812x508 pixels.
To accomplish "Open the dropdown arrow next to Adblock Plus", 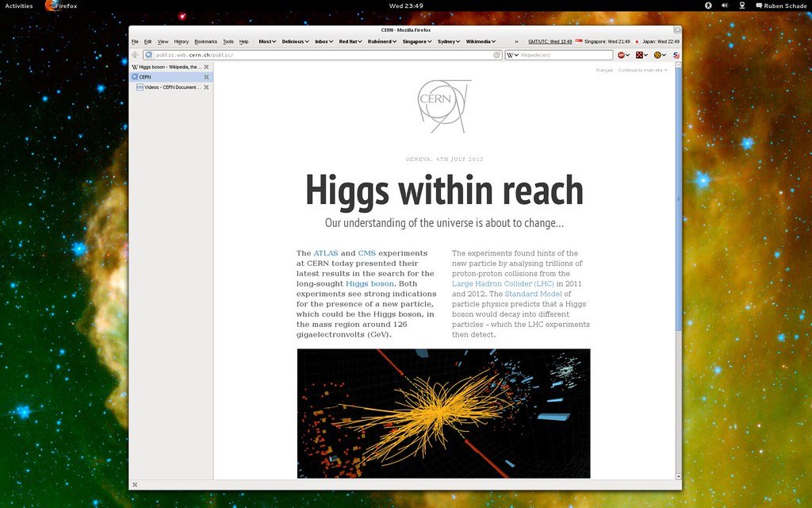I will click(x=629, y=55).
